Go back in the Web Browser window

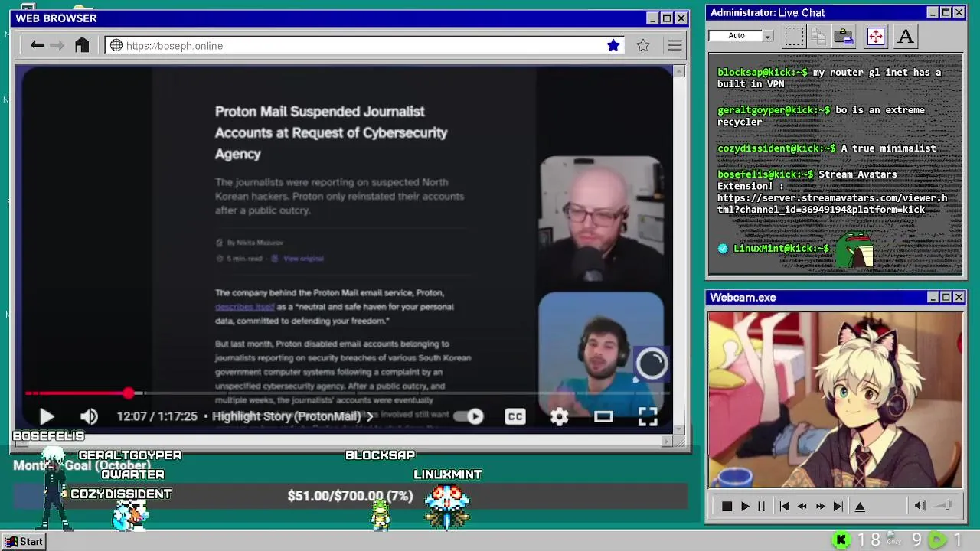37,45
